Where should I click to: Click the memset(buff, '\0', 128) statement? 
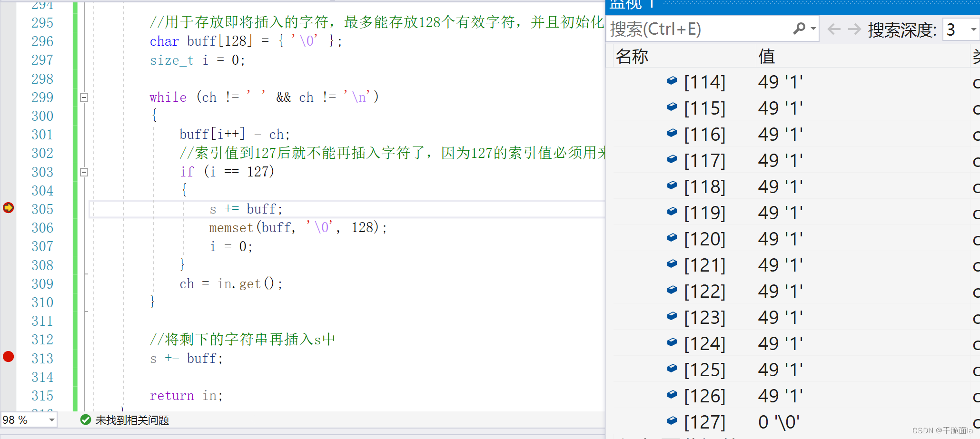(x=298, y=228)
